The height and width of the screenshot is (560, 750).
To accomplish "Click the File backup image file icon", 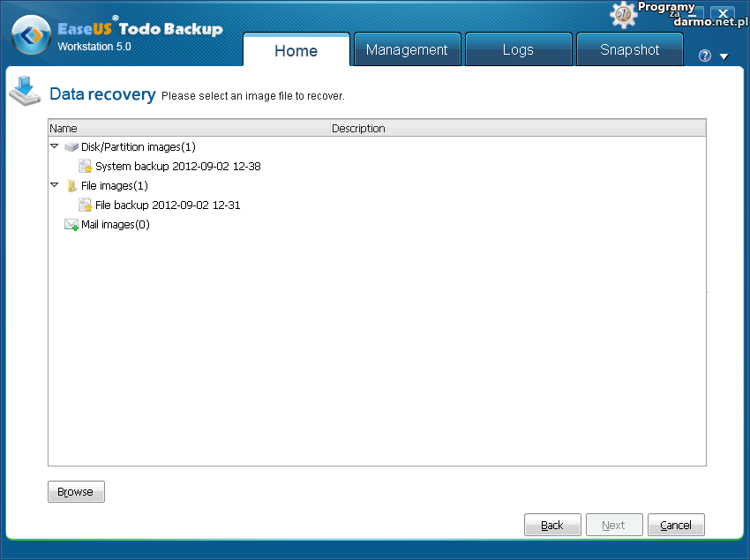I will (x=86, y=205).
